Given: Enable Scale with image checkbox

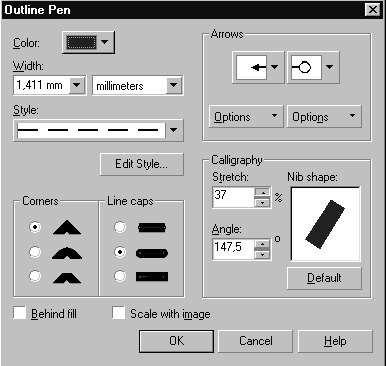Looking at the screenshot, I should click(118, 313).
